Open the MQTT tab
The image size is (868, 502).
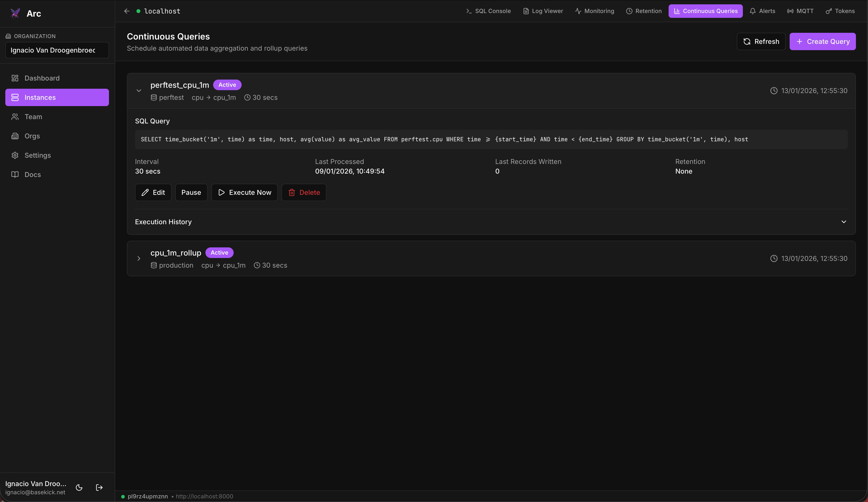(x=800, y=11)
